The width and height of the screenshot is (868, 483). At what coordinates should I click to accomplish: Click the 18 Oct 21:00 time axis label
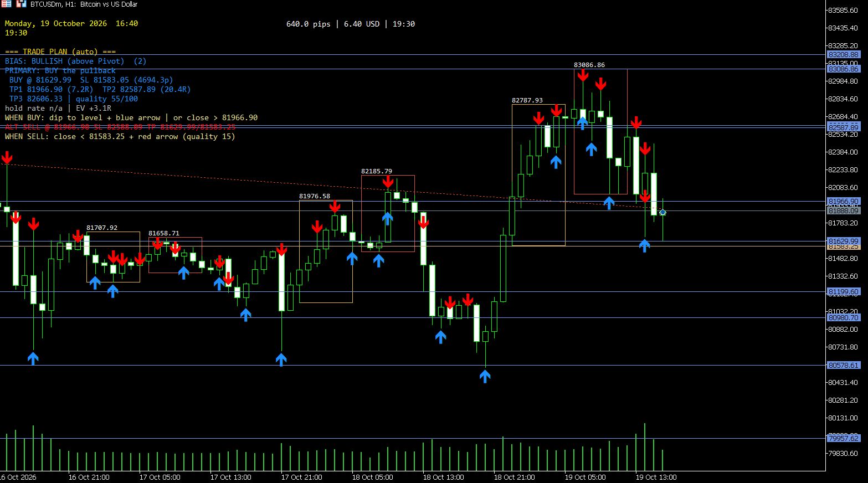515,477
